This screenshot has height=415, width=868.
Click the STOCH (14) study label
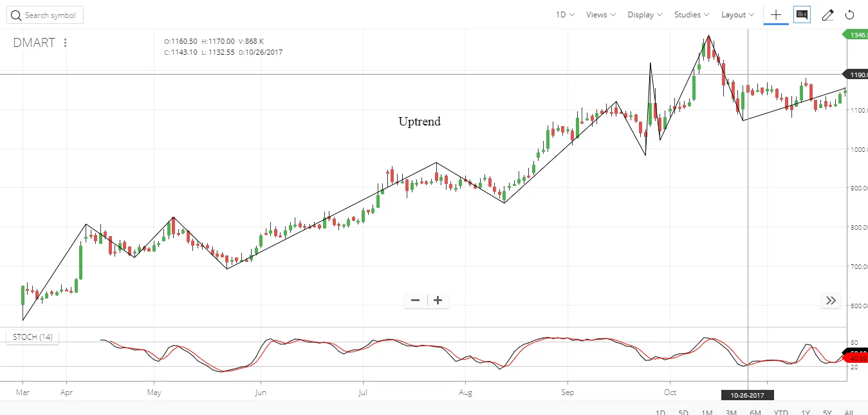tap(33, 337)
